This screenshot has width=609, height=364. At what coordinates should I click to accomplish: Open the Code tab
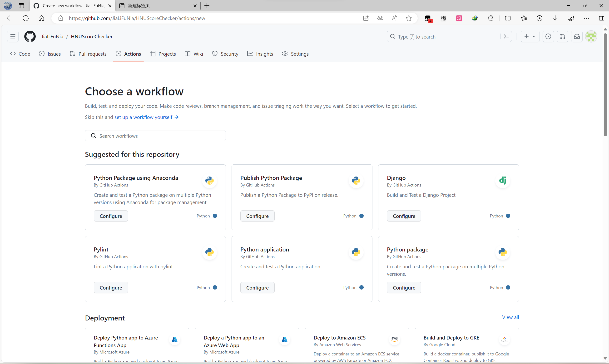[x=20, y=54]
